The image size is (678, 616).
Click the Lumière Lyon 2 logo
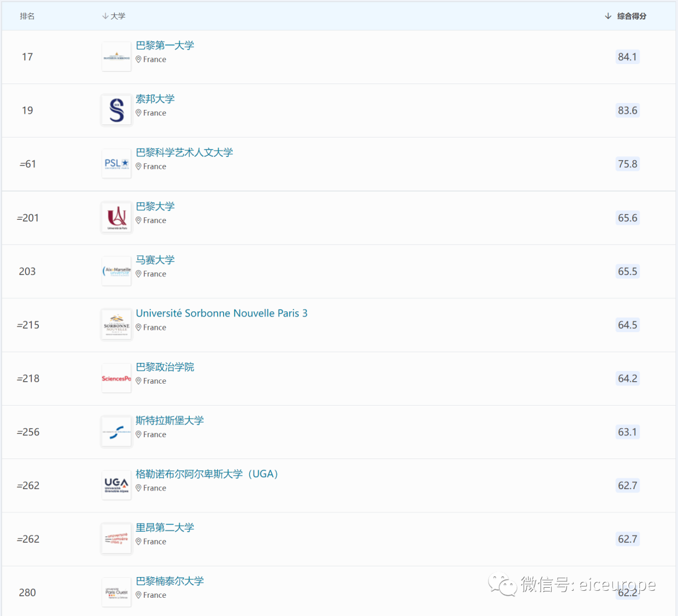(116, 539)
